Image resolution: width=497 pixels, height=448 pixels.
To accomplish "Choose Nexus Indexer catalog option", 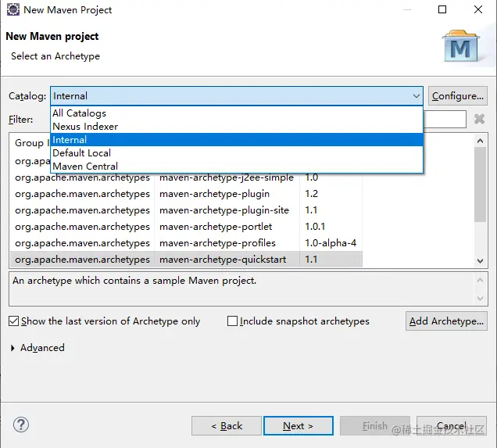I will (237, 127).
